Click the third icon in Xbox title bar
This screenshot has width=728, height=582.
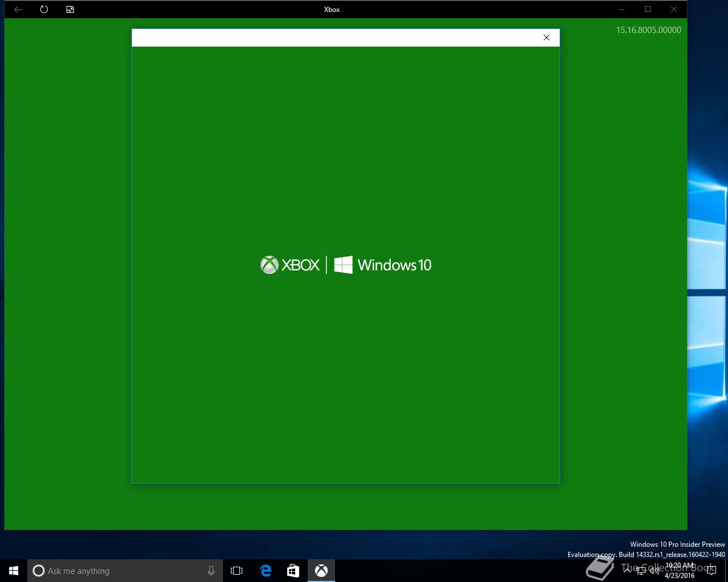pyautogui.click(x=70, y=9)
